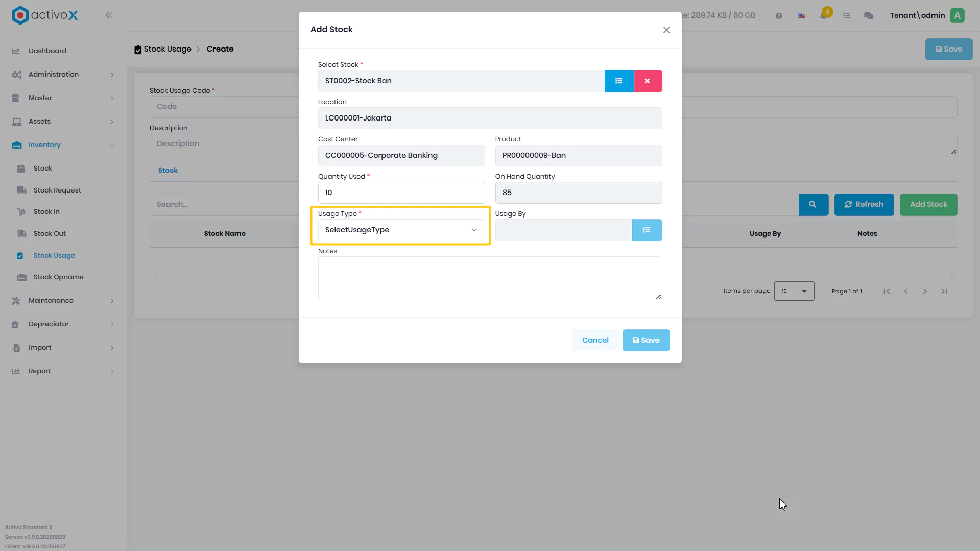Go to next page of table
This screenshot has height=551, width=980.
coord(925,292)
